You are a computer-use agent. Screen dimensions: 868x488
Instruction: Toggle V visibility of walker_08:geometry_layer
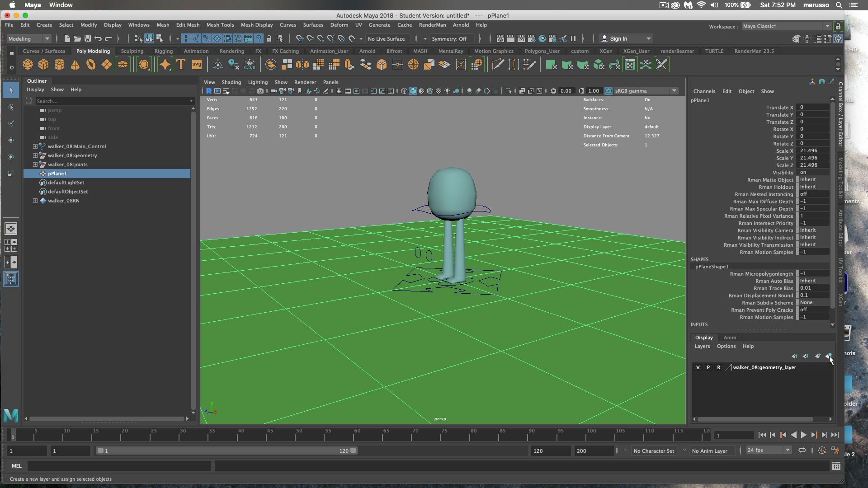click(698, 367)
